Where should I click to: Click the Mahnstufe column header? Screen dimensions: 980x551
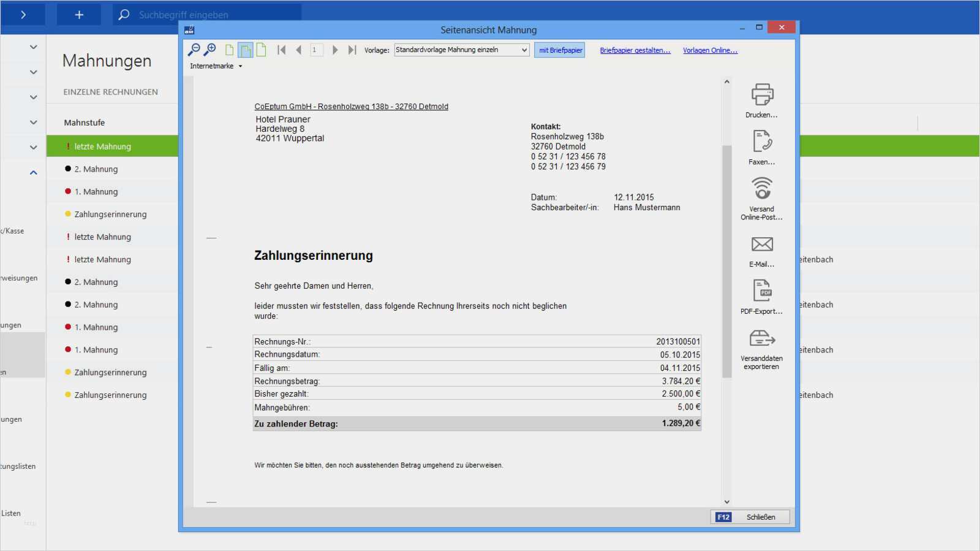pos(85,123)
